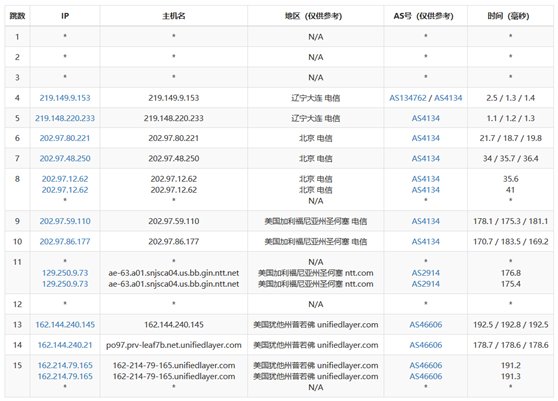
Task: Click the AS4134 link in hop 10
Action: coord(426,241)
